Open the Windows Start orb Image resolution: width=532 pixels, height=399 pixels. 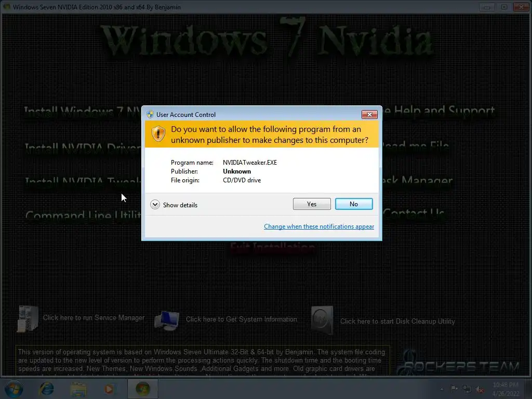pos(14,389)
